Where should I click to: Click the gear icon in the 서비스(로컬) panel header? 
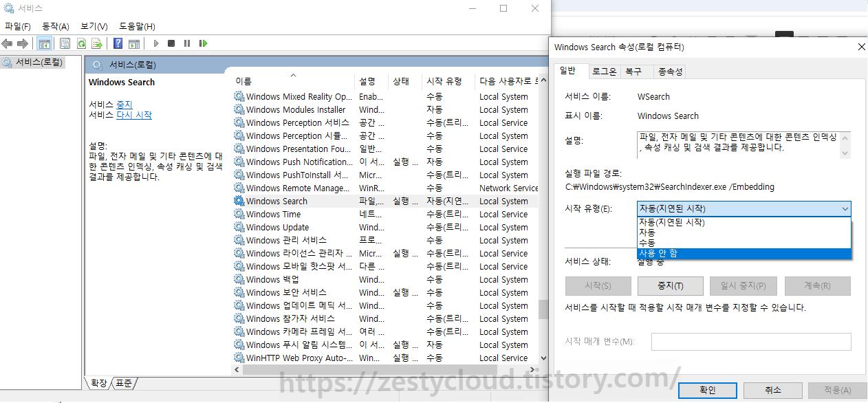point(98,65)
